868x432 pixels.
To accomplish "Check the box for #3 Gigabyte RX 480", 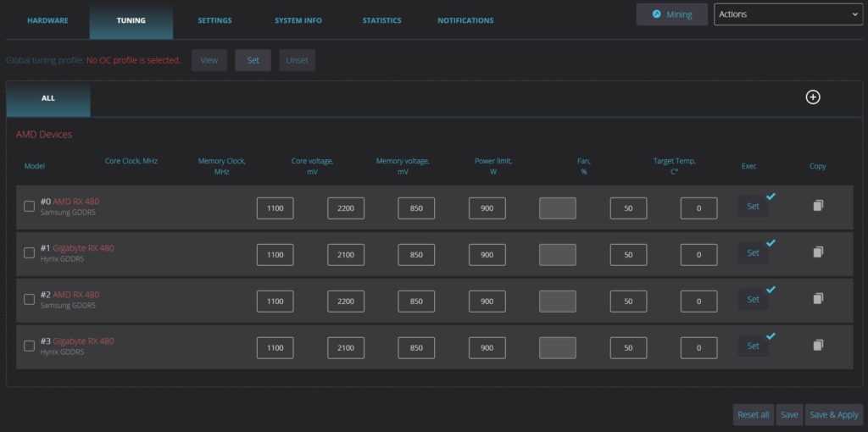I will (x=29, y=346).
